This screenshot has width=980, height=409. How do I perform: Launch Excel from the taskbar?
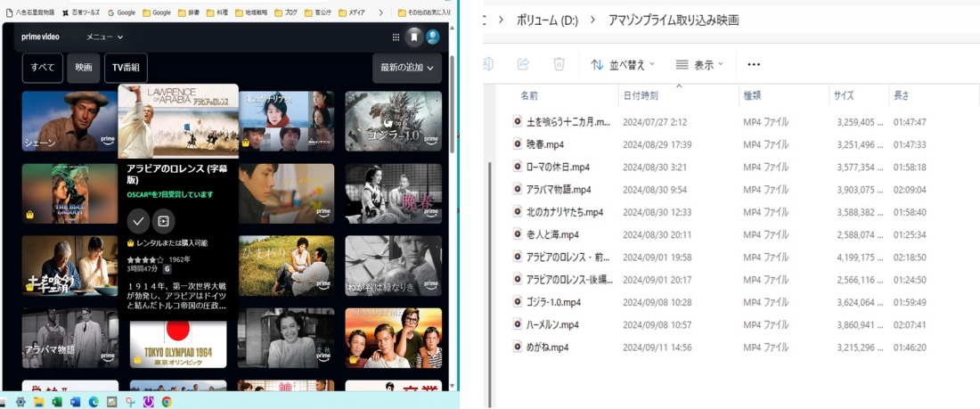57,402
